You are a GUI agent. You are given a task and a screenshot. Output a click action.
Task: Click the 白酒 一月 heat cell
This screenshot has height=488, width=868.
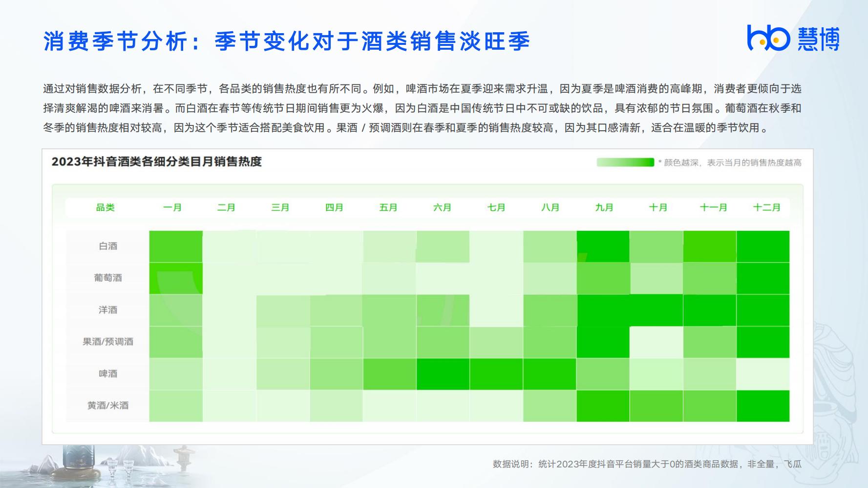click(176, 246)
